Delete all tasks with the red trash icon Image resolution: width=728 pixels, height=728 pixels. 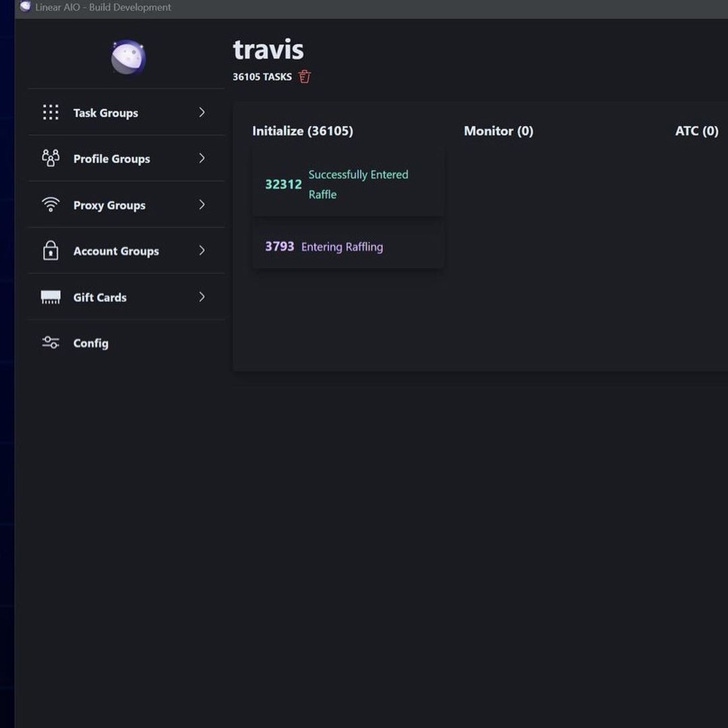305,77
